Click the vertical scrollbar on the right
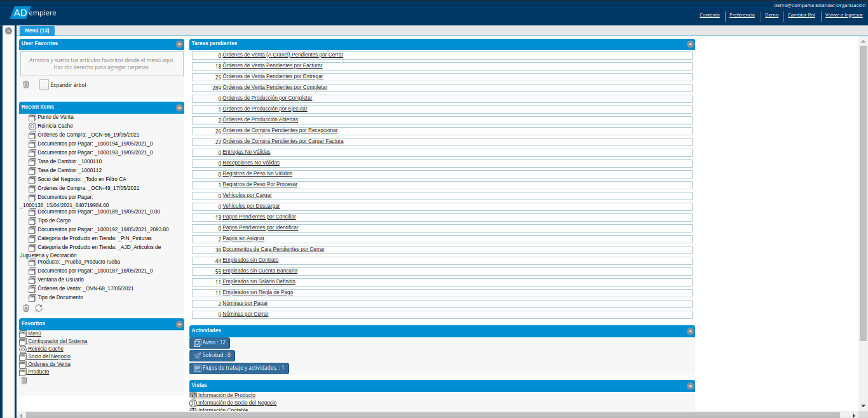 click(x=863, y=191)
